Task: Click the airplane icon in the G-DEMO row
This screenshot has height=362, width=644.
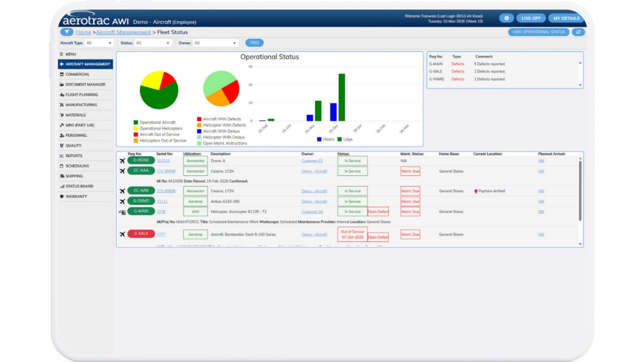Action: coord(122,201)
